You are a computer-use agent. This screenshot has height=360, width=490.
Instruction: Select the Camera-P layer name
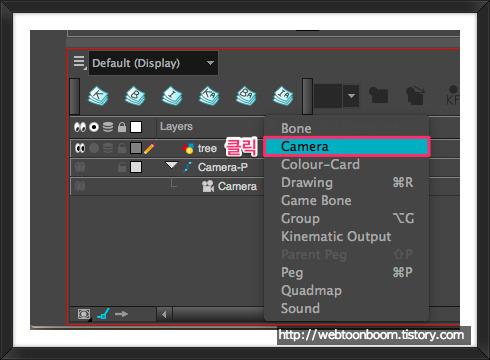[223, 167]
